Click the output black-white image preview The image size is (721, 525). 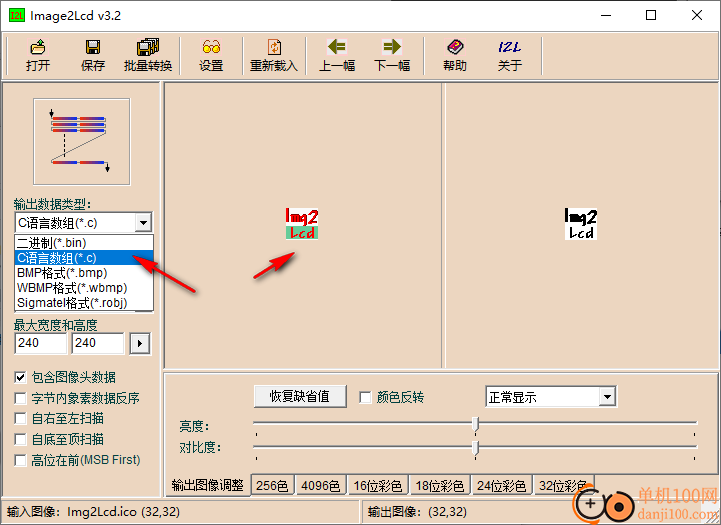[x=581, y=223]
